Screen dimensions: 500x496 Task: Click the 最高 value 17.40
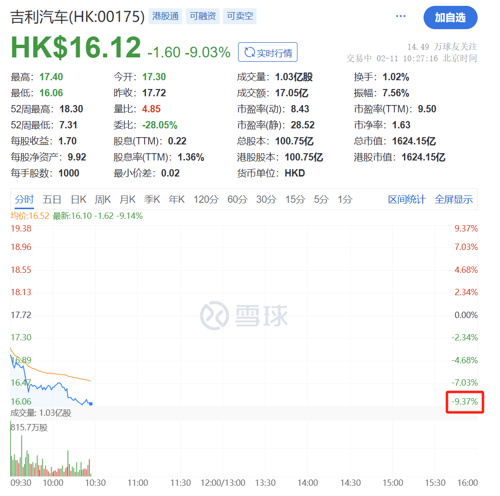click(x=51, y=77)
